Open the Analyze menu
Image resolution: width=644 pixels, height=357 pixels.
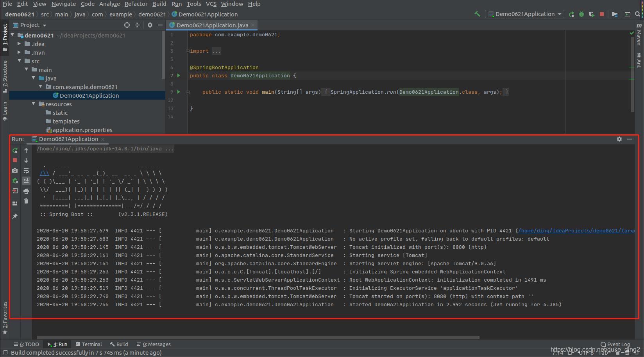pyautogui.click(x=109, y=4)
